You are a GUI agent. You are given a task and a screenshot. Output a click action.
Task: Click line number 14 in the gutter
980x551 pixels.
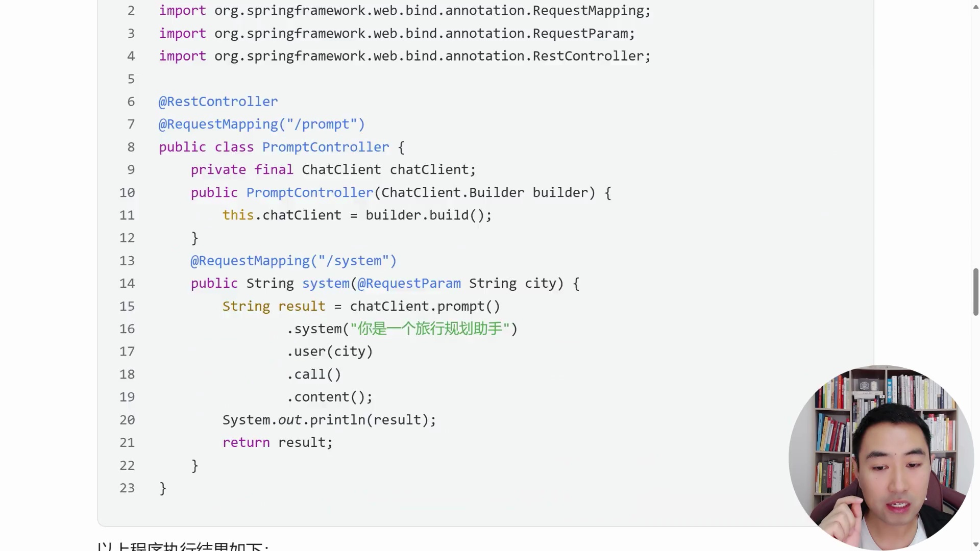(127, 284)
